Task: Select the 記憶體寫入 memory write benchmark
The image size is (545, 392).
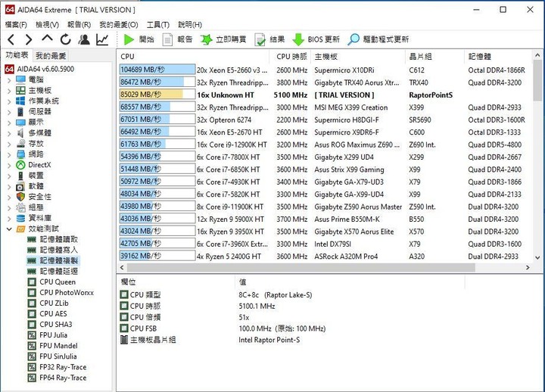Action: pos(52,250)
